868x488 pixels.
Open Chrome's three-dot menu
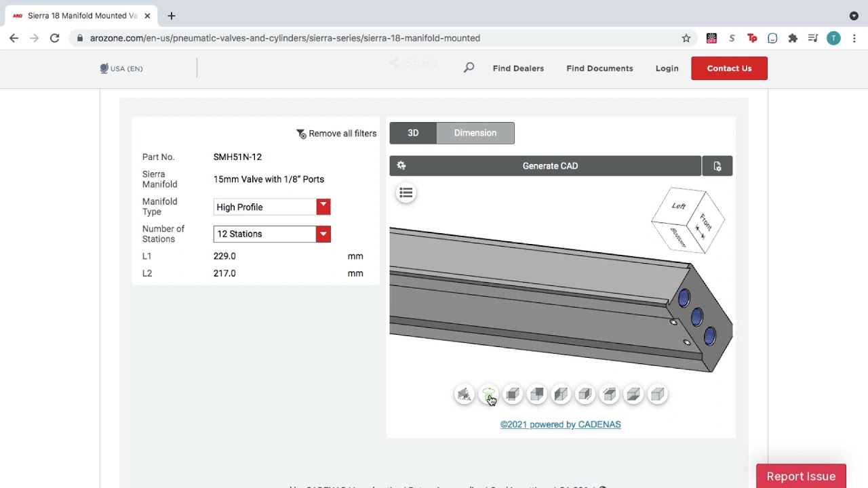click(854, 38)
